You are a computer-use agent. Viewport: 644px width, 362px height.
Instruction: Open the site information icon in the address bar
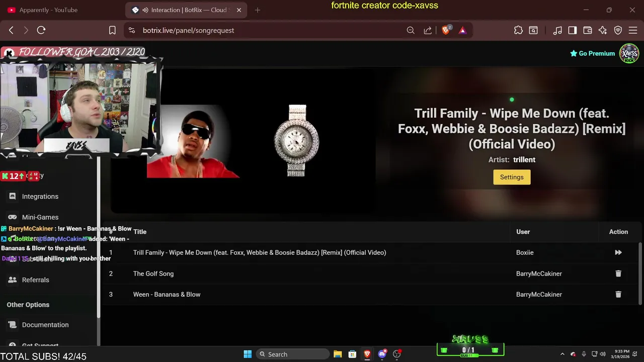132,30
